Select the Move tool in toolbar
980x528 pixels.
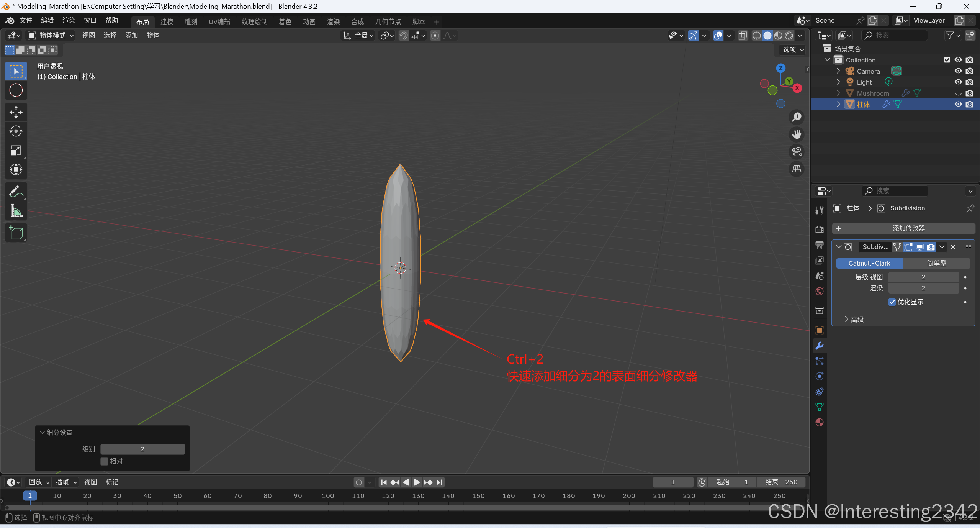[x=16, y=112]
